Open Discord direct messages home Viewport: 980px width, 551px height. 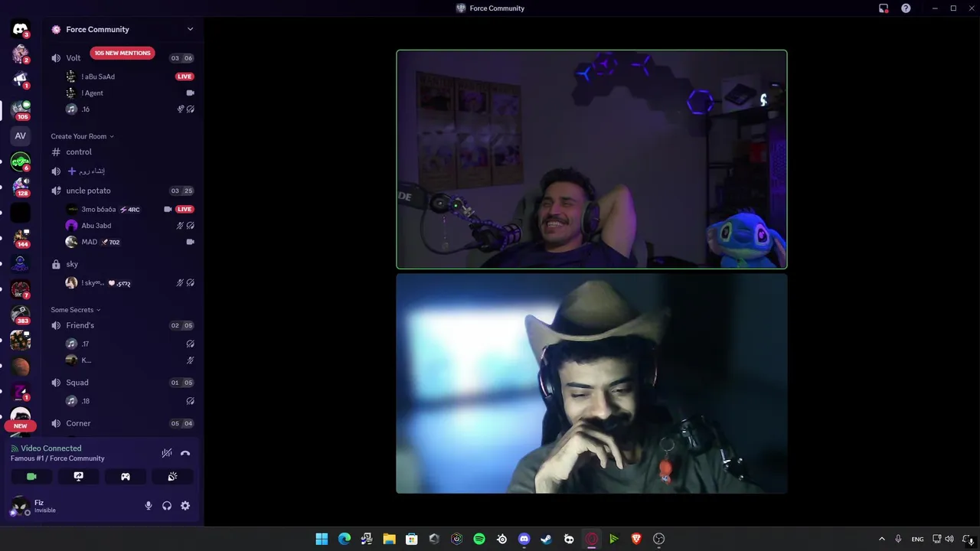21,29
